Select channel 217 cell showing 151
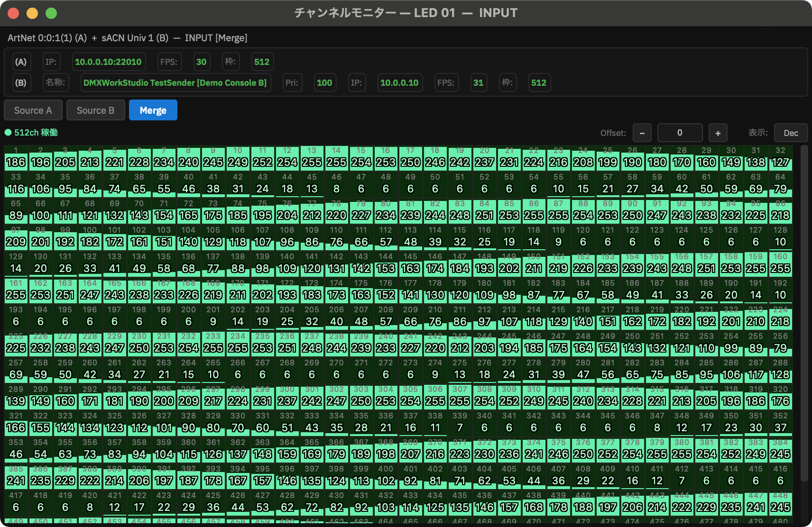The height and width of the screenshot is (527, 812). pyautogui.click(x=608, y=317)
